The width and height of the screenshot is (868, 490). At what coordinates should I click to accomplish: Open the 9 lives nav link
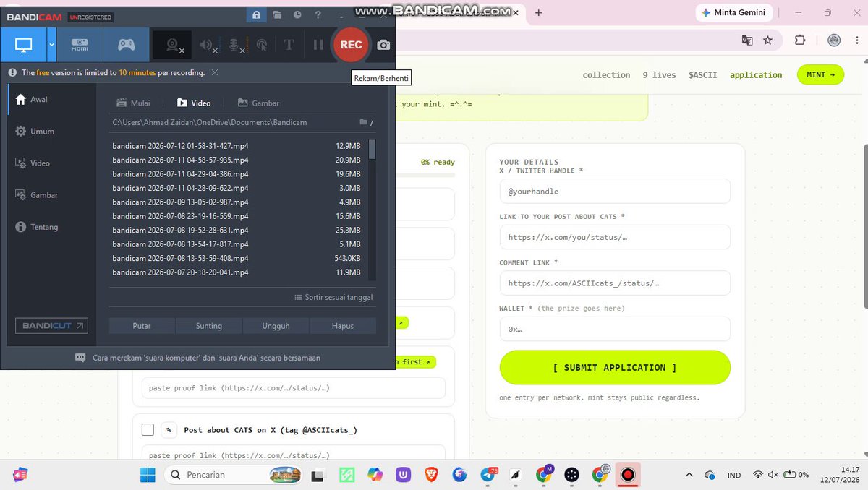(x=659, y=75)
